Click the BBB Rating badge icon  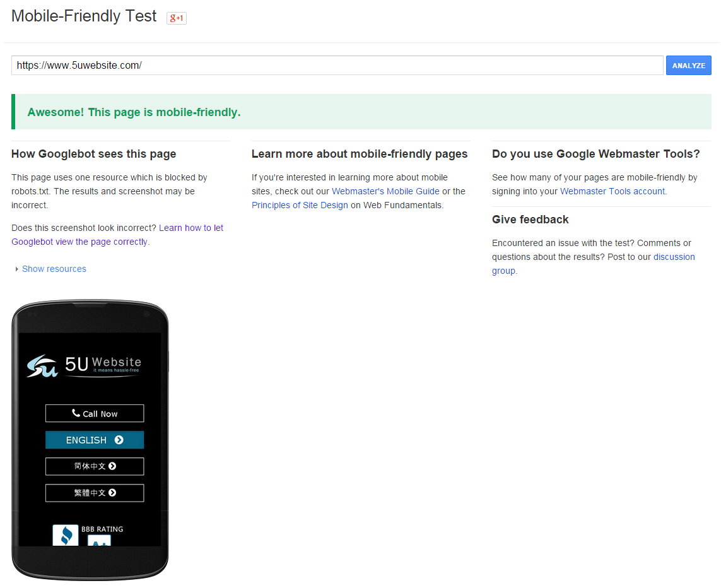pyautogui.click(x=66, y=535)
